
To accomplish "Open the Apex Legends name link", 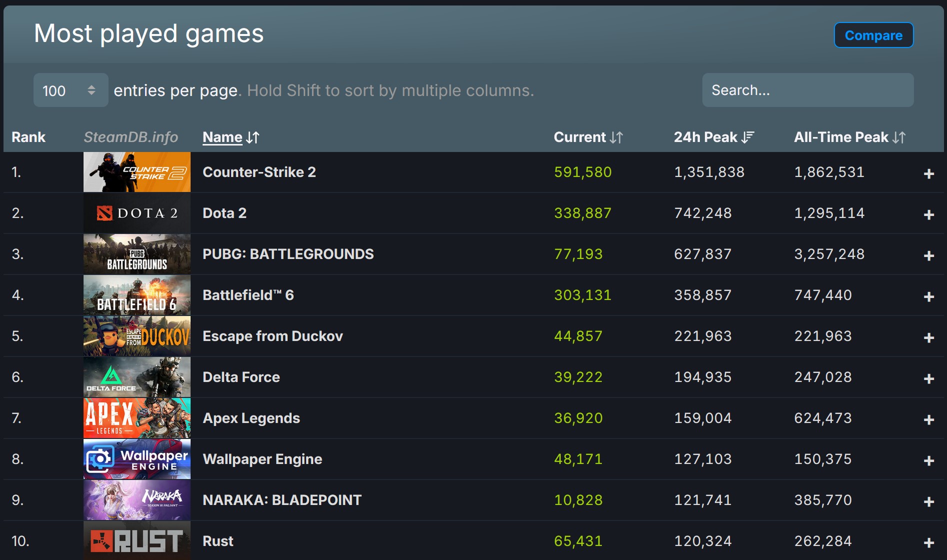I will pos(251,418).
